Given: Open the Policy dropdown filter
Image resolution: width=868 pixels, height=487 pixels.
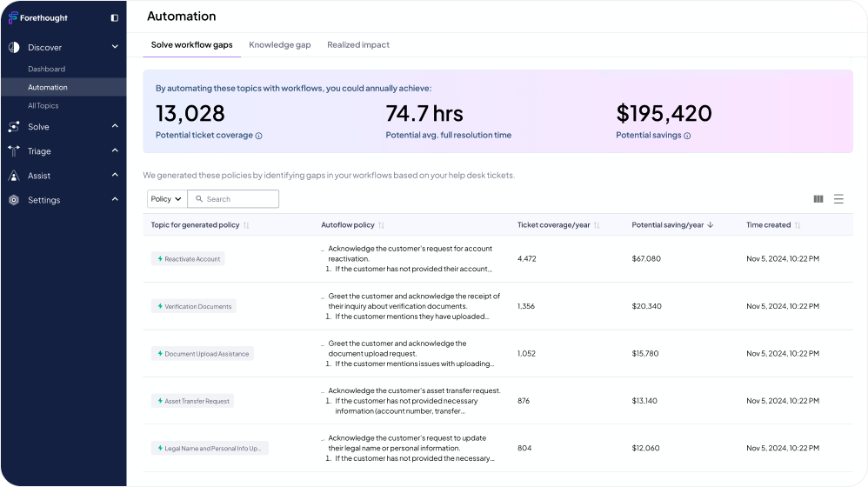Looking at the screenshot, I should coord(165,199).
